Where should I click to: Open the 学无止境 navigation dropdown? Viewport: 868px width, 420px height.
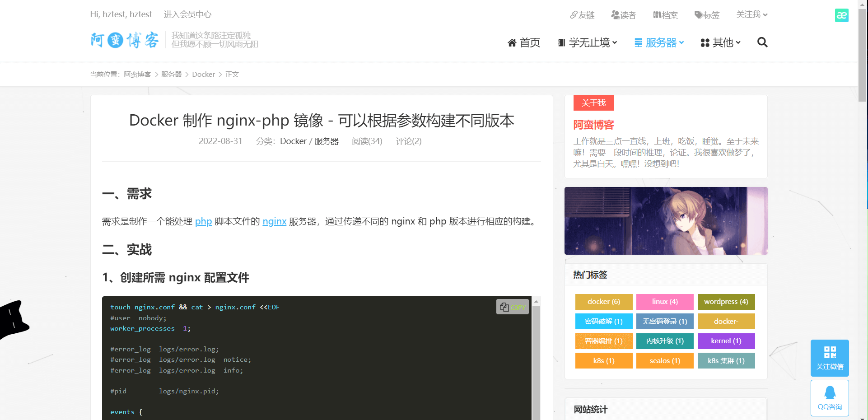pos(587,42)
